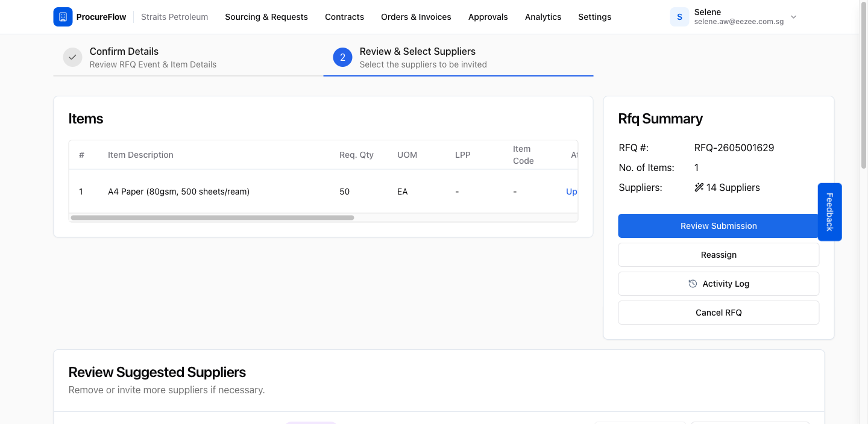The width and height of the screenshot is (868, 424).
Task: Open the Analytics menu
Action: (x=543, y=17)
